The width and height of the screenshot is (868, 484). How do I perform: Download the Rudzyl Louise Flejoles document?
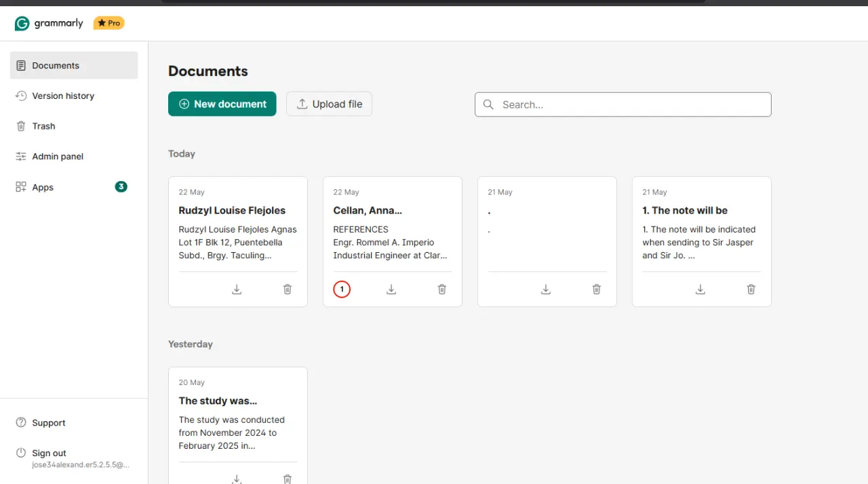(237, 289)
